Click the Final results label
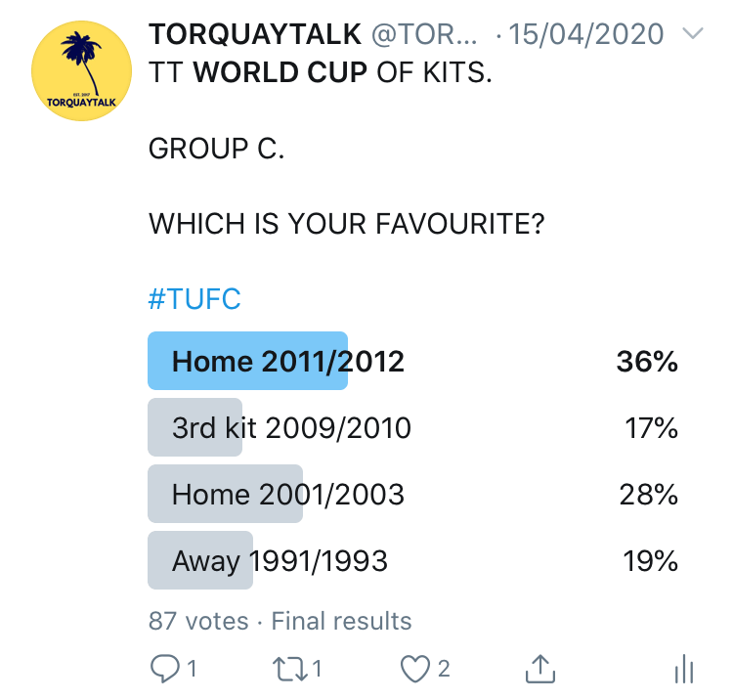733x700 pixels. click(341, 621)
